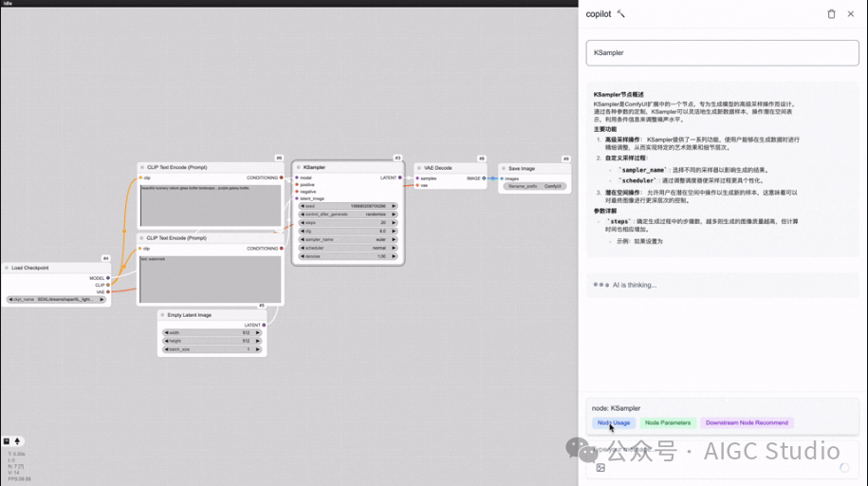Toggle collapse dot on KSampler node
Viewport: 868px width, 486px height.
[x=299, y=167]
